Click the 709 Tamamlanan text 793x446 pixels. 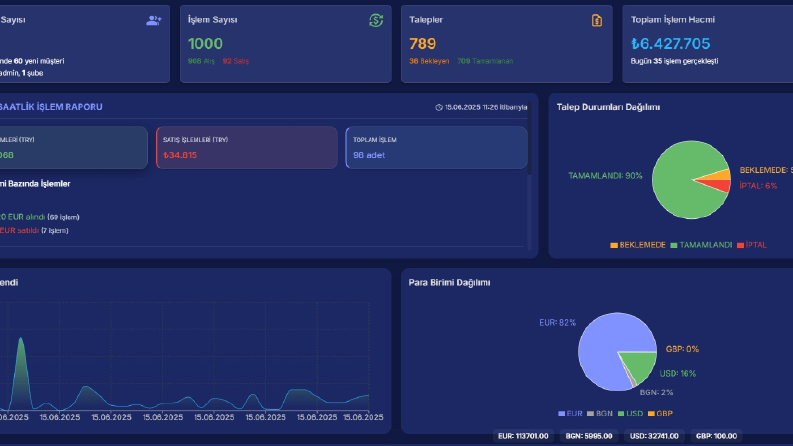pos(485,61)
